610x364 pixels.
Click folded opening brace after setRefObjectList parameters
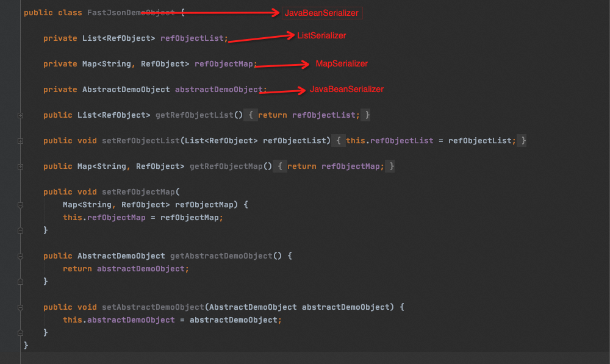(x=339, y=141)
